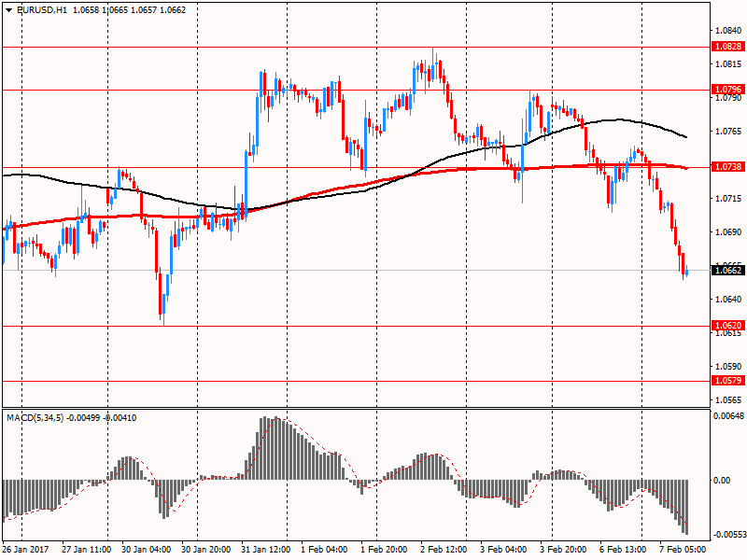Click the 1.0715 price scale value

point(729,198)
